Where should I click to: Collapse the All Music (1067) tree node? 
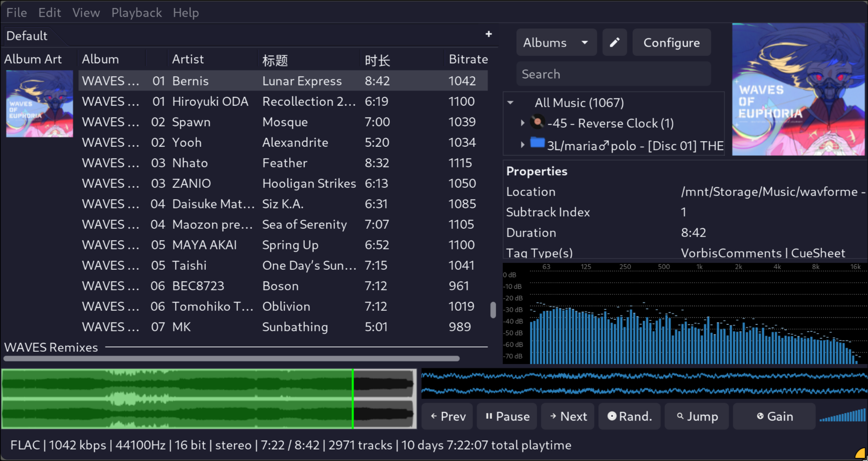point(510,103)
